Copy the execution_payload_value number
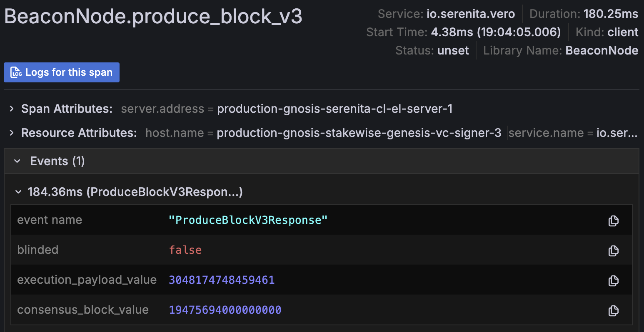 tap(613, 280)
